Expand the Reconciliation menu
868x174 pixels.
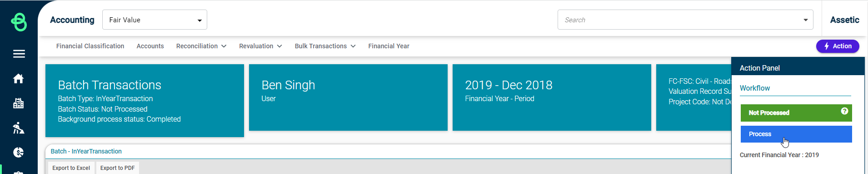point(201,46)
